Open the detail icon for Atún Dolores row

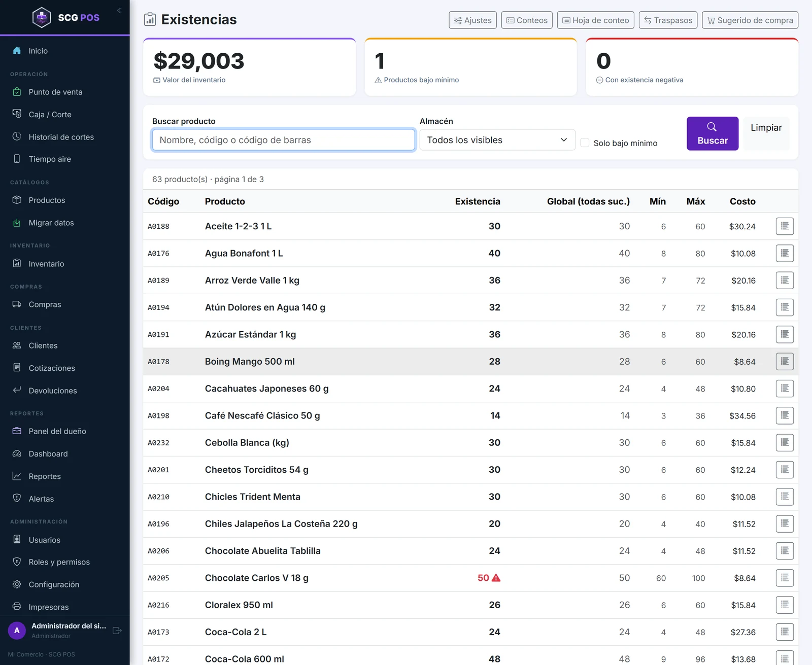point(785,307)
